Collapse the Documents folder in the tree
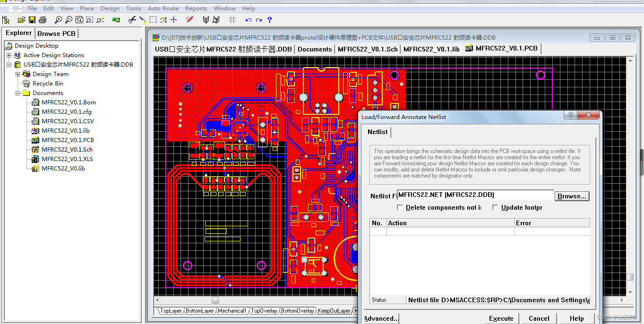 [x=17, y=93]
